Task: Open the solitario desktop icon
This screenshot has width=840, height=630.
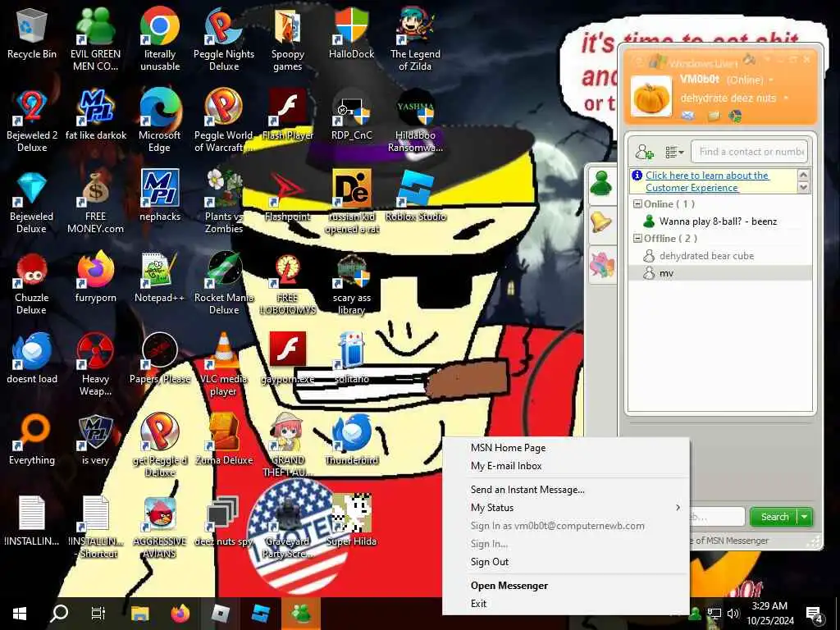Action: (351, 358)
